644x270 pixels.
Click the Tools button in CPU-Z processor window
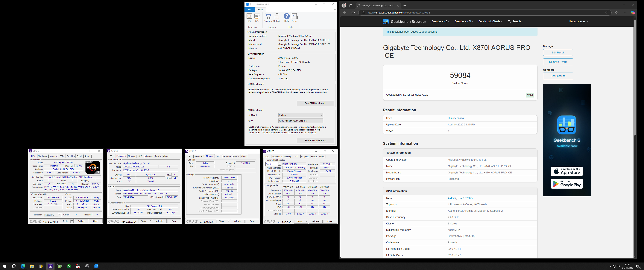[65, 221]
